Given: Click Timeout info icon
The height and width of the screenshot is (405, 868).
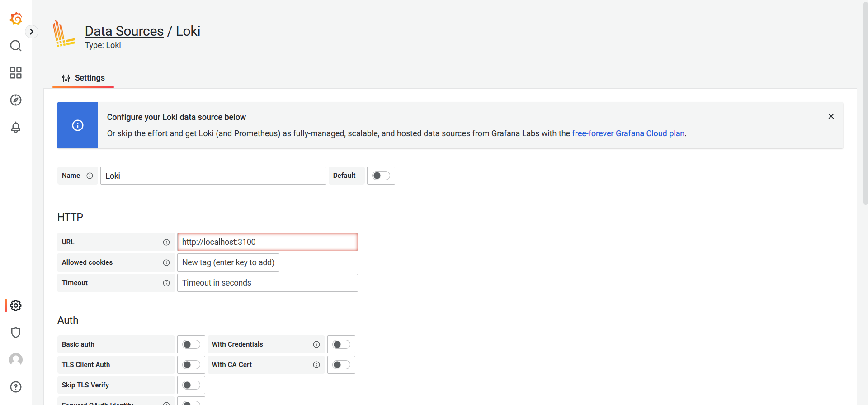Looking at the screenshot, I should click(166, 283).
